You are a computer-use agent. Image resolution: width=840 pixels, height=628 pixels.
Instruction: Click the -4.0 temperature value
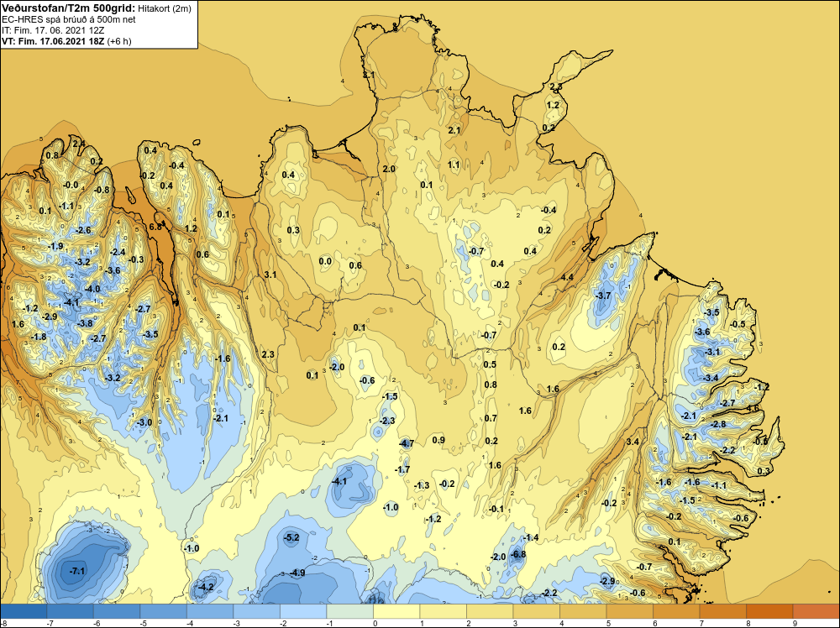[x=92, y=289]
